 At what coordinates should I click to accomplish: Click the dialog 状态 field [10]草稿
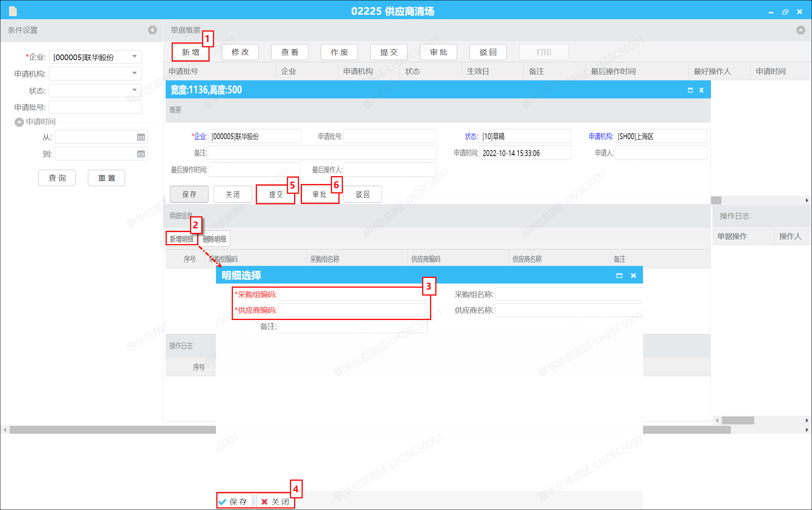(525, 136)
